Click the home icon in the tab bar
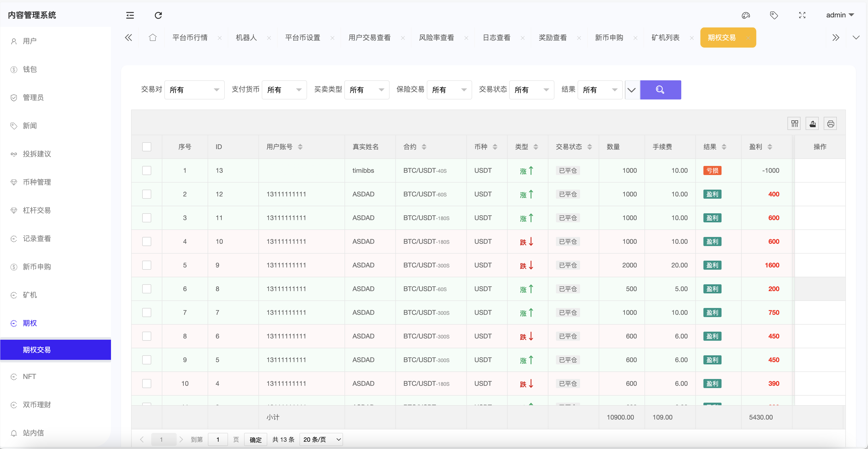This screenshot has height=449, width=868. [x=153, y=38]
